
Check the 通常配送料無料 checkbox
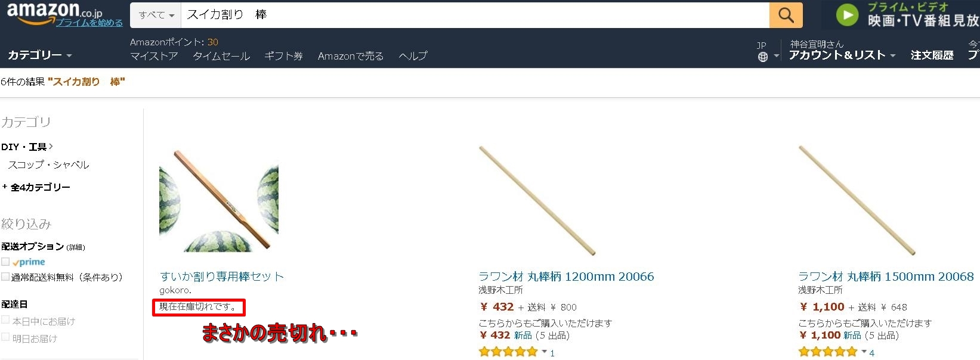(5, 277)
